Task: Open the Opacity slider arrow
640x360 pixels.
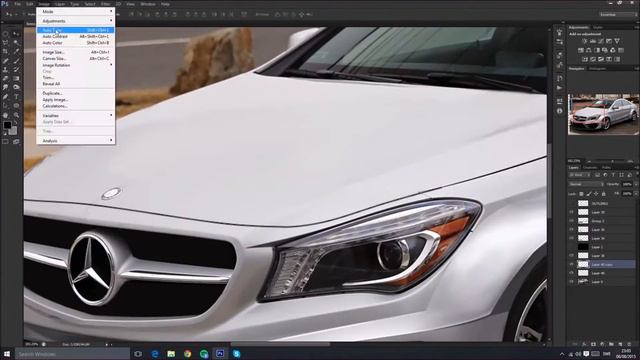Action: 636,184
